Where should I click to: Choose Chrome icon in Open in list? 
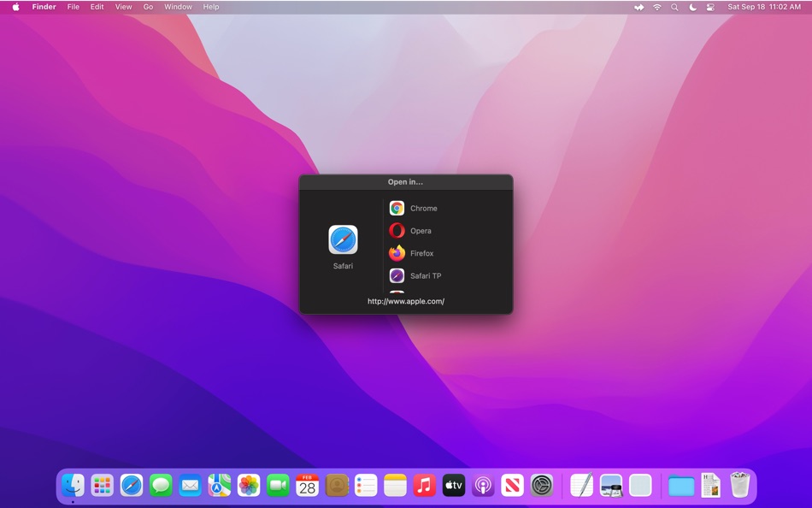click(x=397, y=209)
